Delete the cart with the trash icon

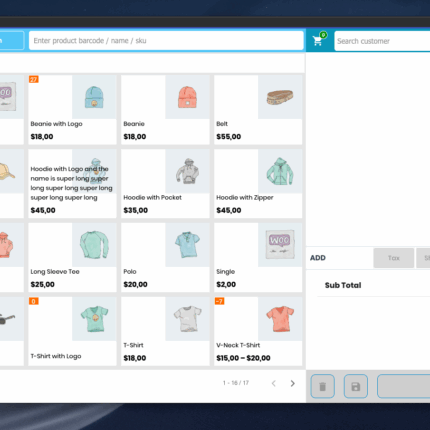tap(322, 386)
